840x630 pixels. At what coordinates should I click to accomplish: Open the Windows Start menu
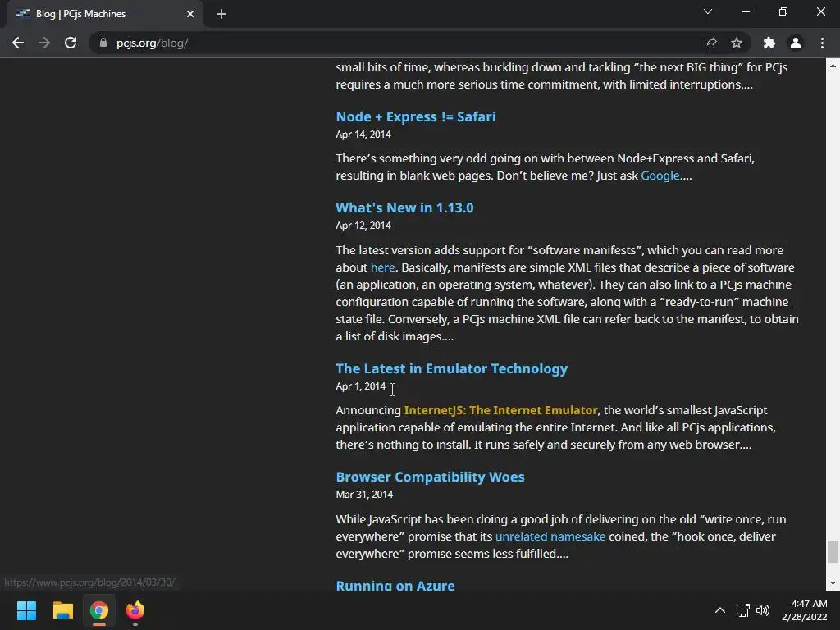tap(26, 610)
